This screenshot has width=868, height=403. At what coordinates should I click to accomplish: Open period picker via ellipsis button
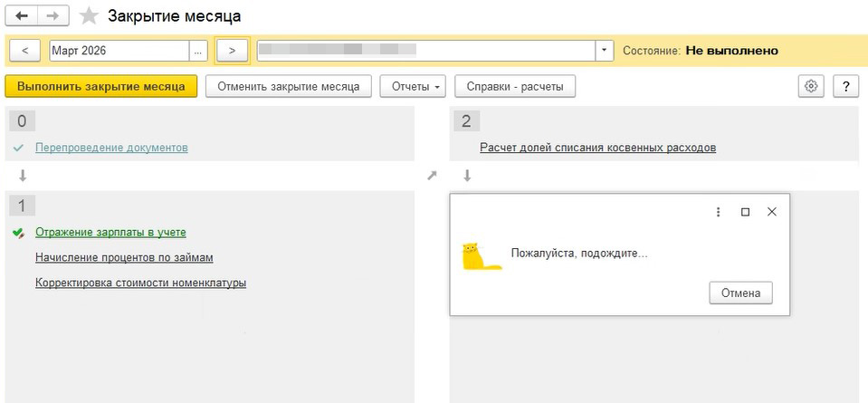click(199, 51)
